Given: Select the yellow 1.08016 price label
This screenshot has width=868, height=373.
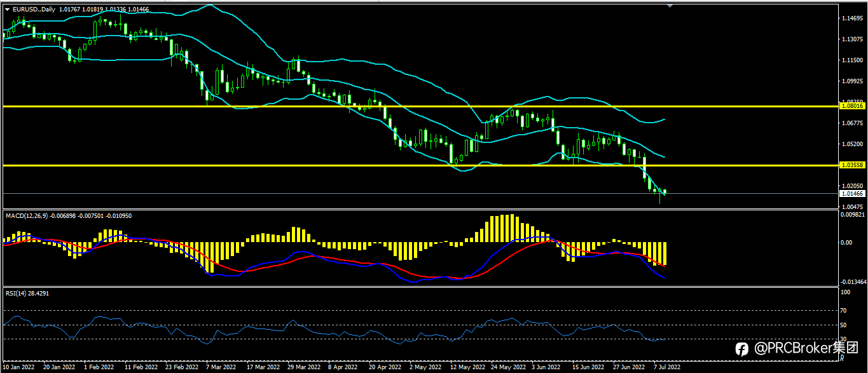Looking at the screenshot, I should 852,105.
